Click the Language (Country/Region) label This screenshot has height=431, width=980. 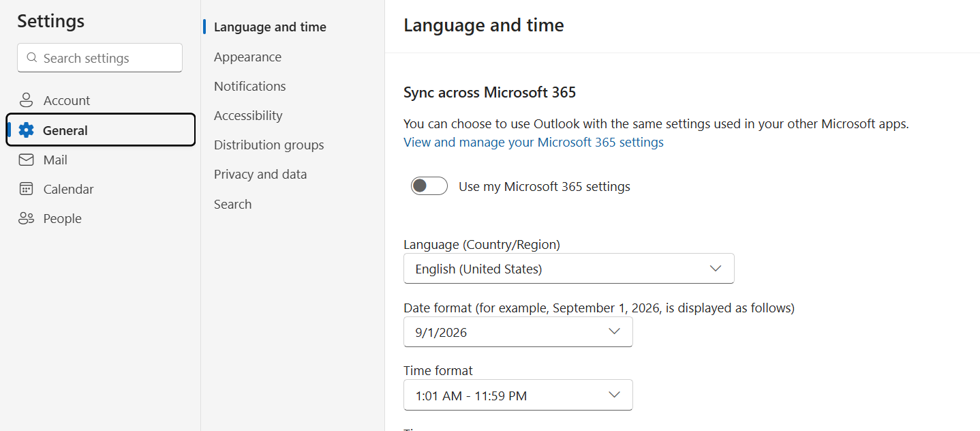tap(482, 244)
